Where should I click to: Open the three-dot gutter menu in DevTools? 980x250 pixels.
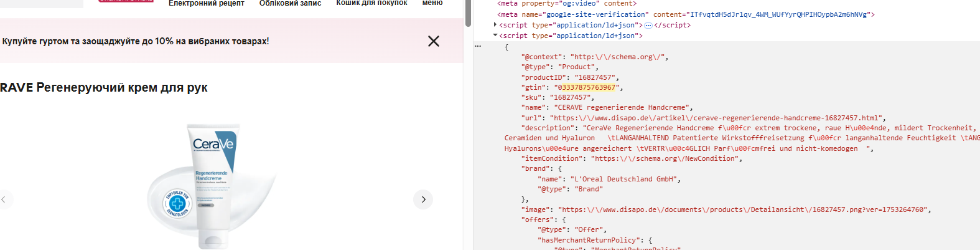(478, 46)
